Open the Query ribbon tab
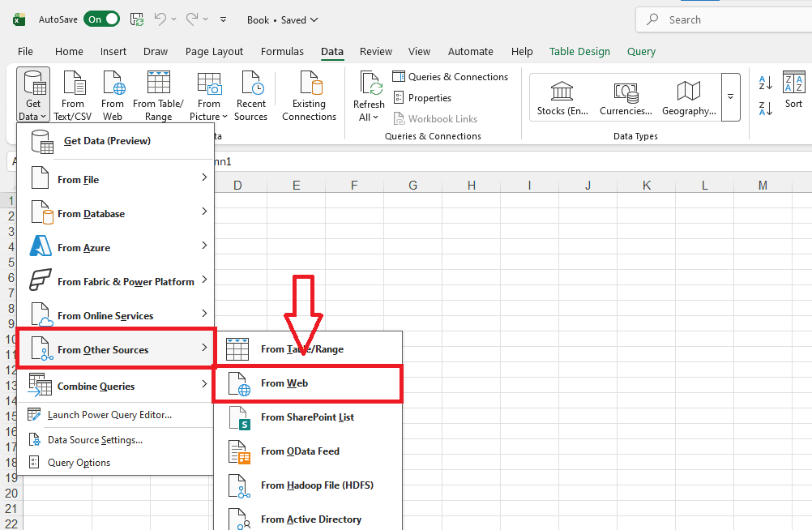812x530 pixels. click(641, 51)
